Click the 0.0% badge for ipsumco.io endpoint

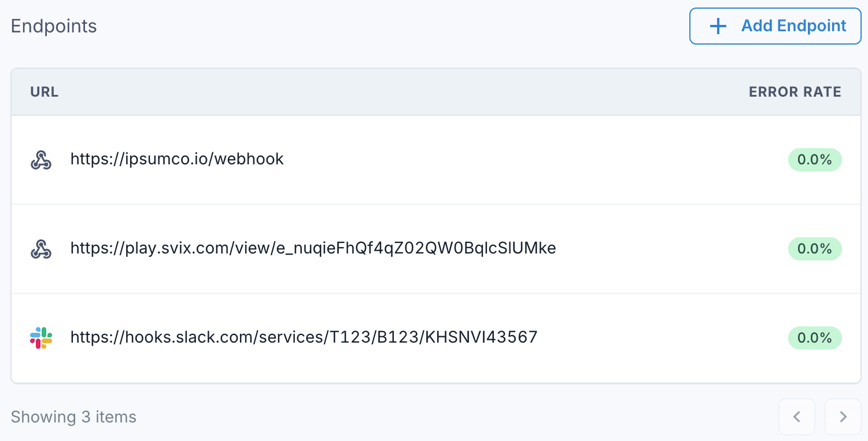[x=815, y=159]
